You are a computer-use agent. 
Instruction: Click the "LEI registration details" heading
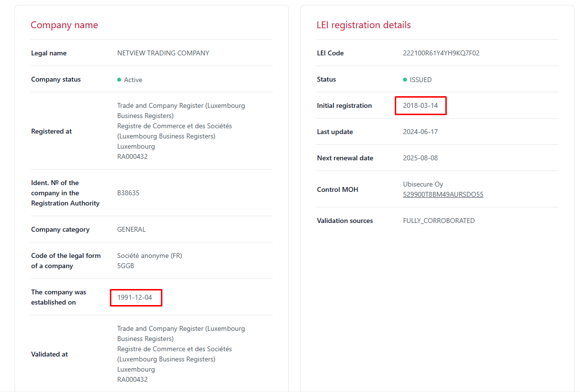[364, 25]
